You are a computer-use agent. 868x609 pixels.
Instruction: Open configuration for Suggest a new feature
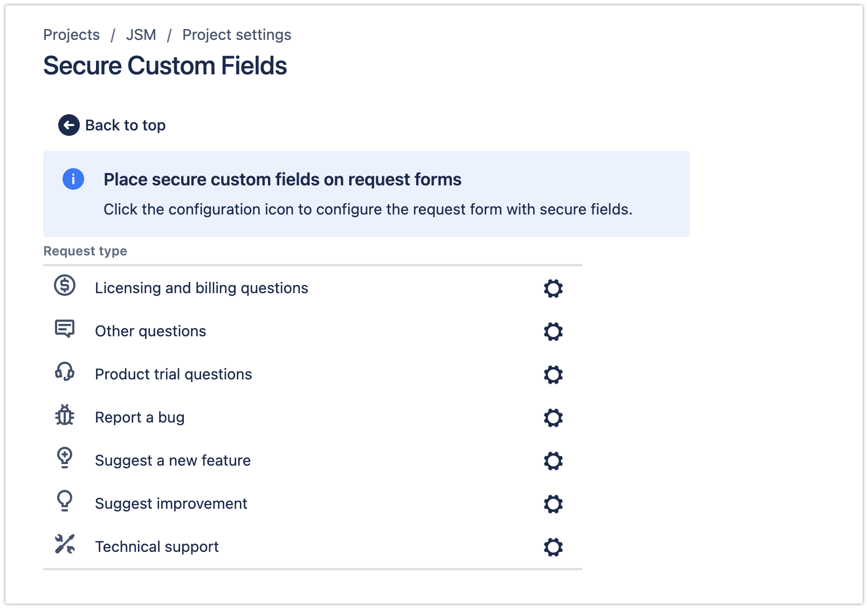point(553,461)
